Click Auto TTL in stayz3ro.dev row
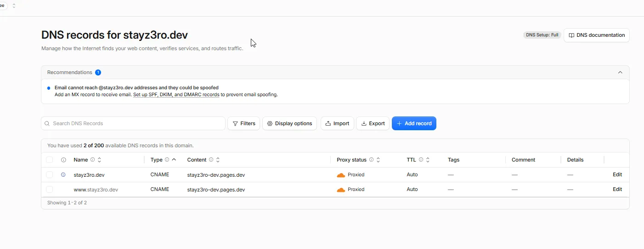 [x=412, y=174]
